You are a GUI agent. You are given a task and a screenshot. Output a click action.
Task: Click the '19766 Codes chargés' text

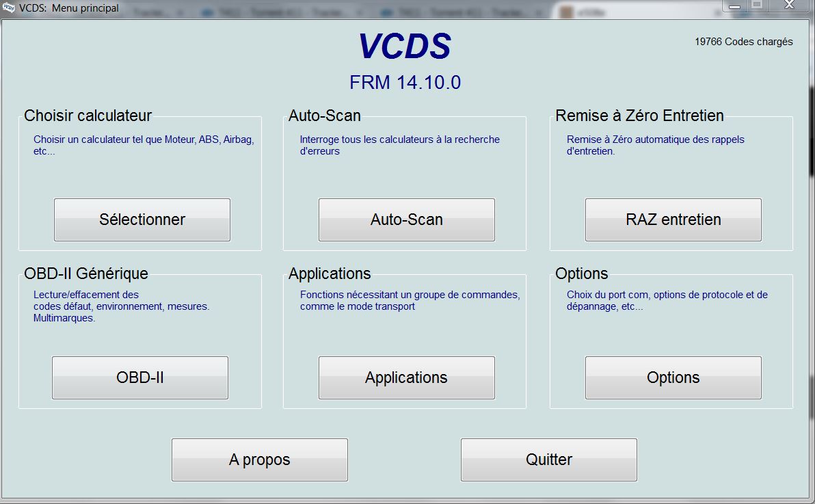click(x=744, y=42)
